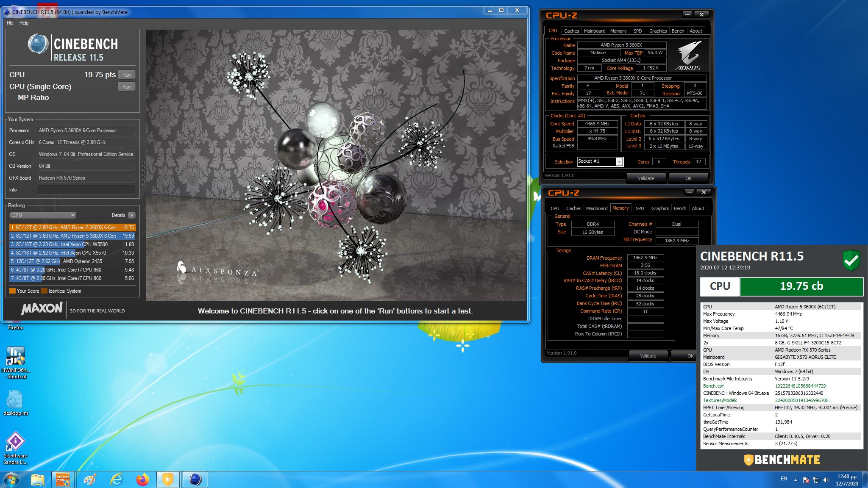Click the Info input field in Cinebench
The width and height of the screenshot is (868, 488).
click(86, 190)
